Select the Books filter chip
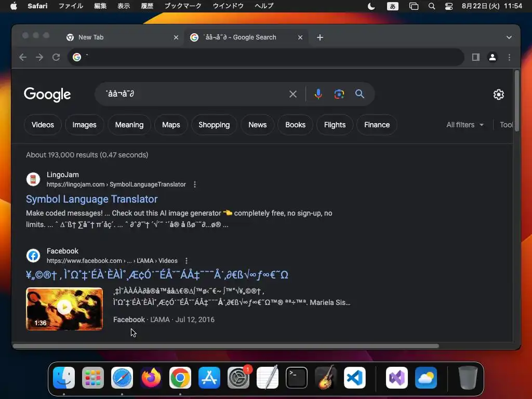This screenshot has width=532, height=399. coord(295,125)
